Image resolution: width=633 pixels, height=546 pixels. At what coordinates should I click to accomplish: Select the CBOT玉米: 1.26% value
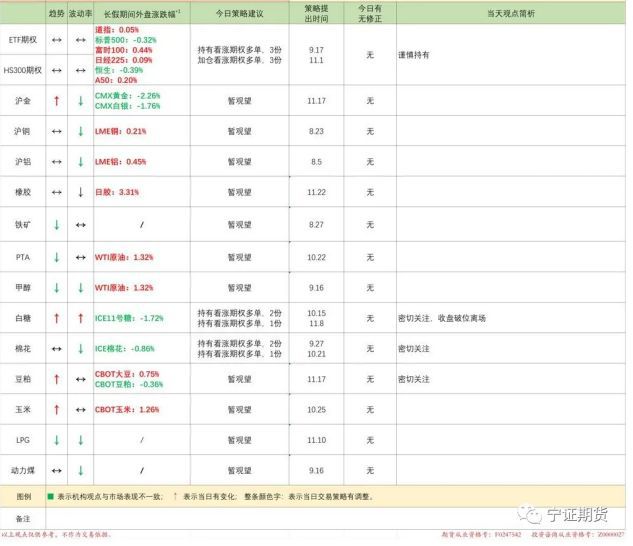pos(127,410)
